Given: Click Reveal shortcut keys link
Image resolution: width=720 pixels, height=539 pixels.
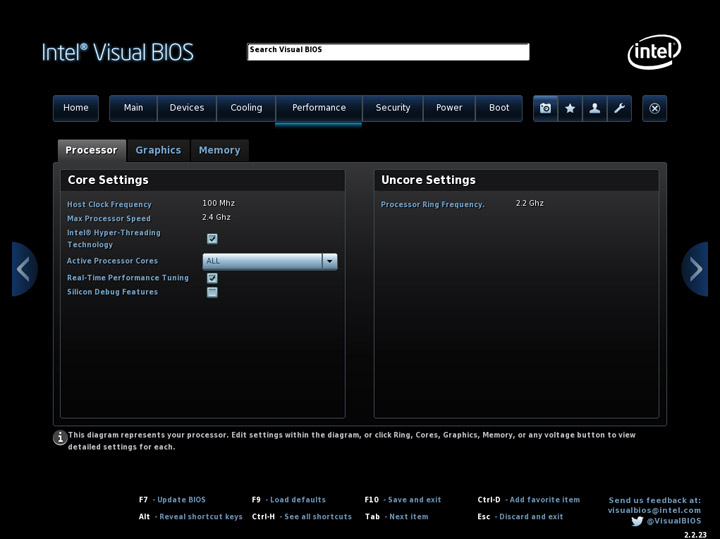Looking at the screenshot, I should click(201, 517).
